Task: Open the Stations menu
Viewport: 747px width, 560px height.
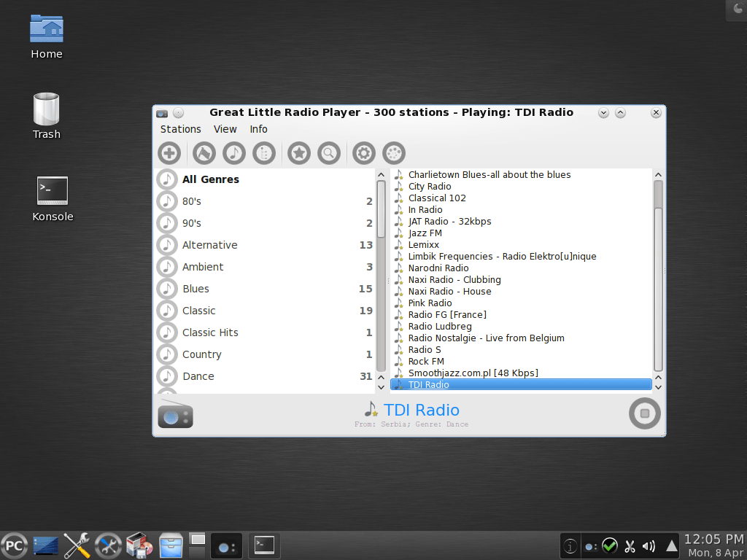Action: tap(180, 129)
